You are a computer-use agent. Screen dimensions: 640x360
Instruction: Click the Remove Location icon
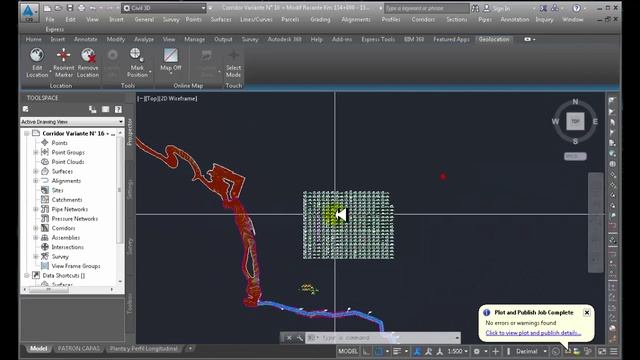[x=88, y=55]
